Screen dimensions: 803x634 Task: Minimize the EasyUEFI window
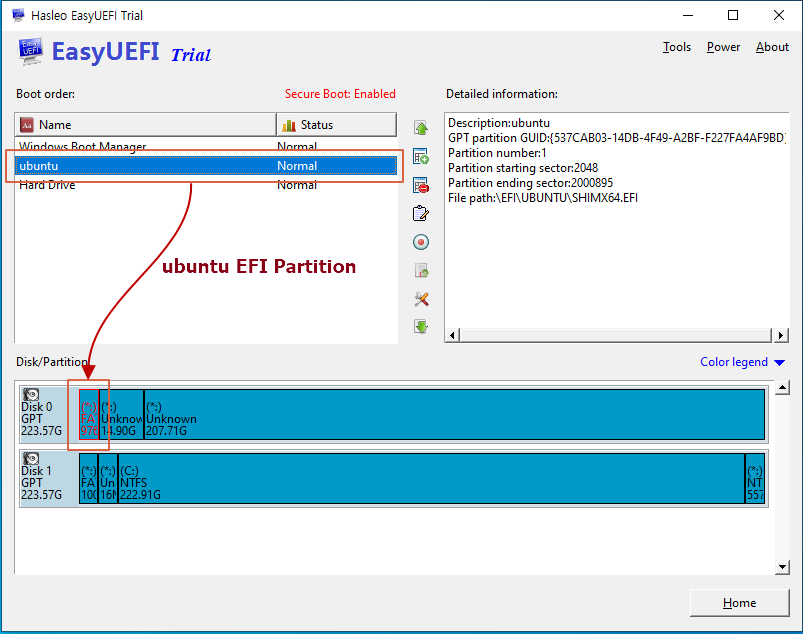[x=688, y=15]
